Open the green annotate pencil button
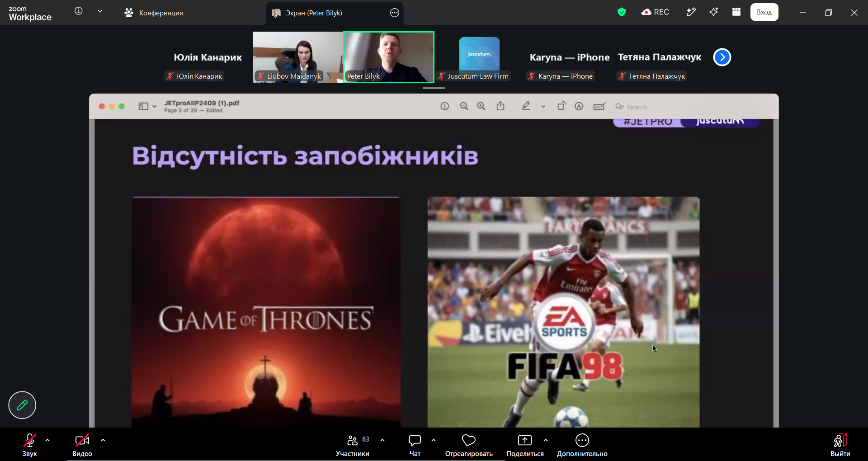The height and width of the screenshot is (461, 868). [x=22, y=405]
